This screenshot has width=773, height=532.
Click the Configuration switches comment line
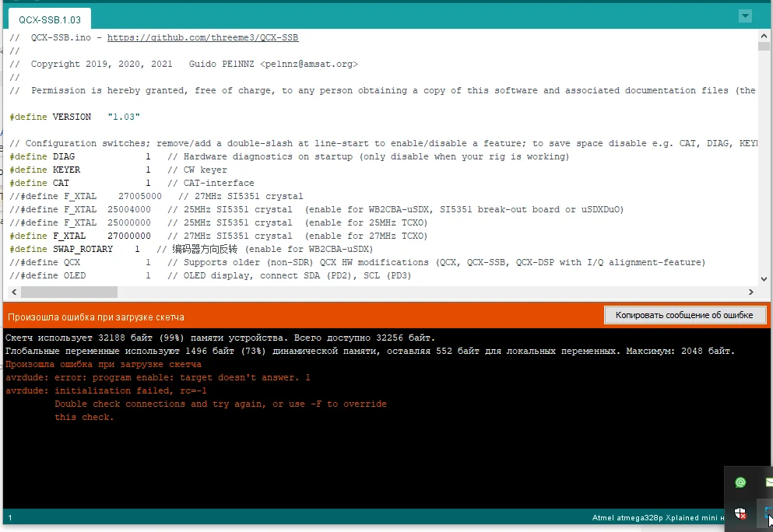point(383,143)
